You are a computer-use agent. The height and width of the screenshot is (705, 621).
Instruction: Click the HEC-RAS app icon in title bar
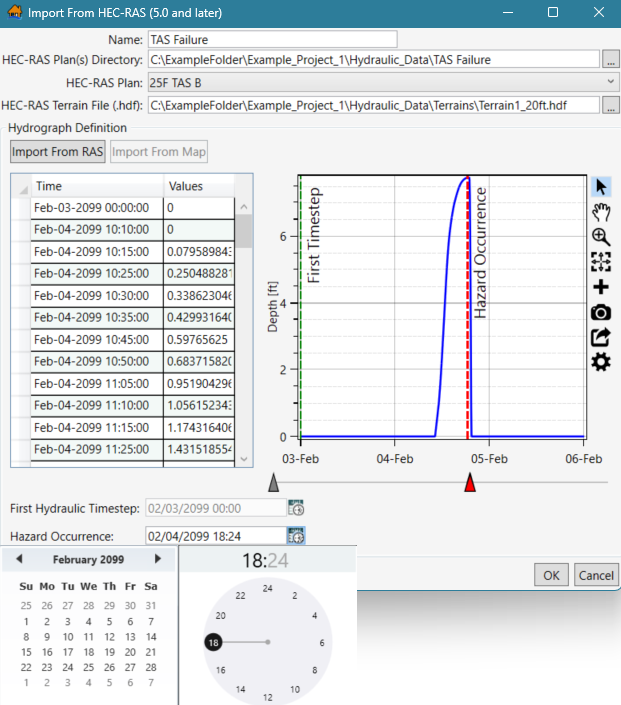point(14,12)
